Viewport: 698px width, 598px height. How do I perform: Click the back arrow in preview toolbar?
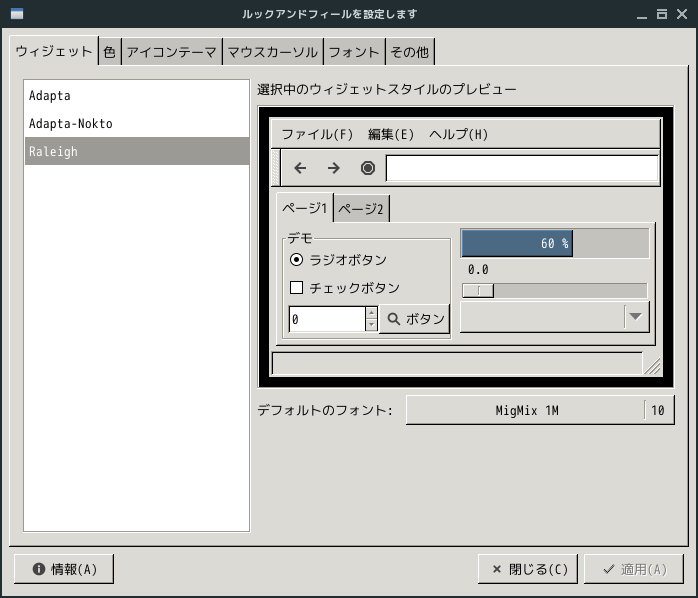click(x=300, y=168)
